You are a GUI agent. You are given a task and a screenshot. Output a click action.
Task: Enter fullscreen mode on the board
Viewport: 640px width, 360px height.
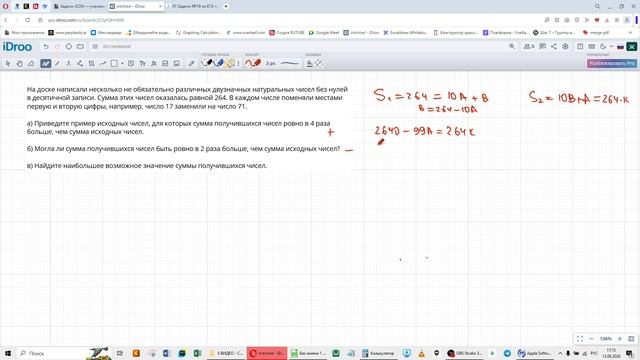[580, 339]
